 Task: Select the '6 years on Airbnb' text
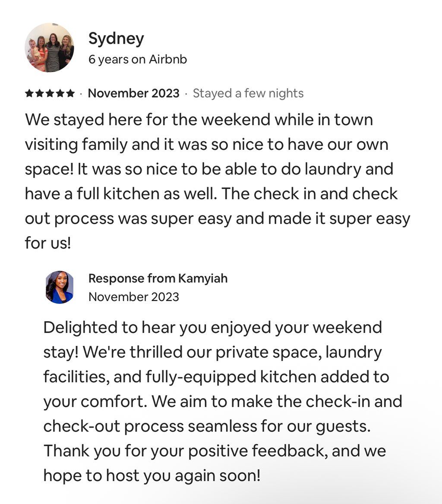[138, 60]
